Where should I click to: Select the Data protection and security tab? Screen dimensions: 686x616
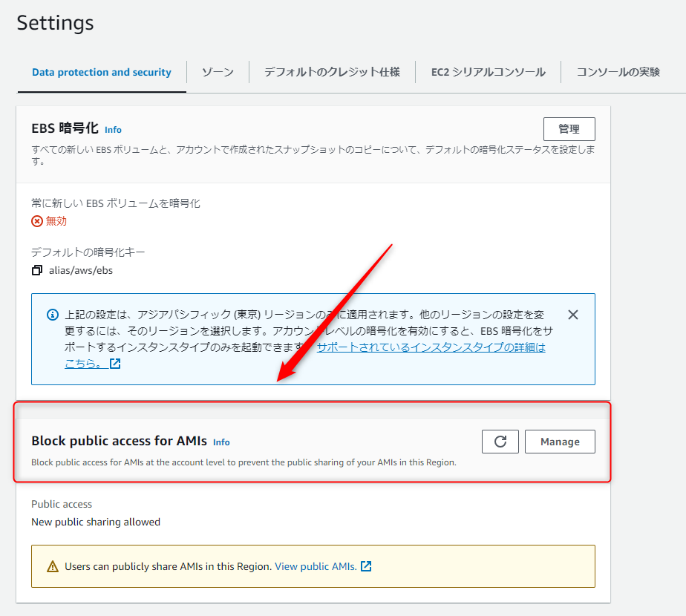101,72
